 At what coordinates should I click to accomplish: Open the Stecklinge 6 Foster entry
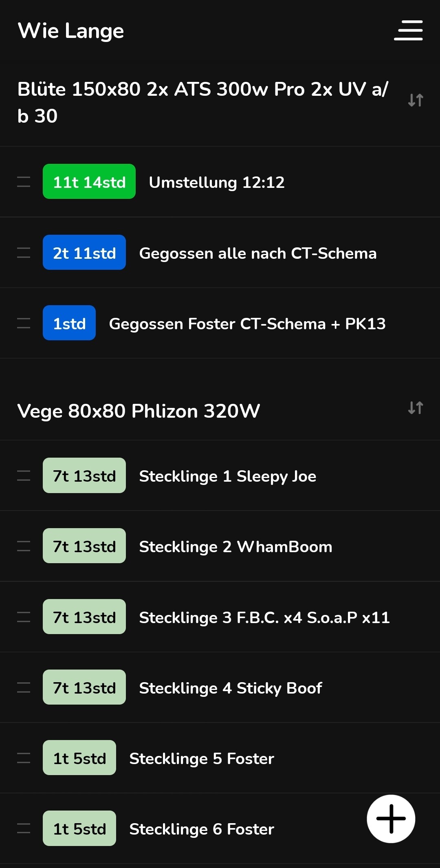[x=202, y=829]
